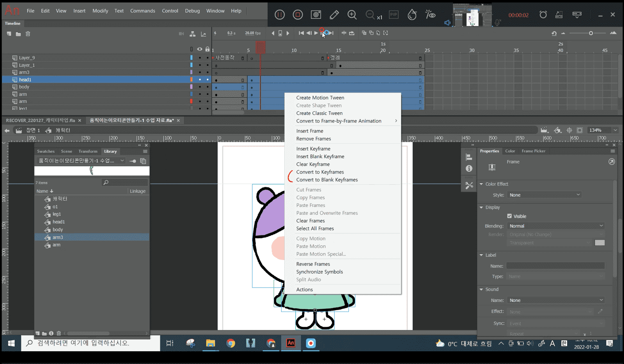Click the new layer icon in Timeline
Viewport: 624px width, 364px height.
pos(9,34)
